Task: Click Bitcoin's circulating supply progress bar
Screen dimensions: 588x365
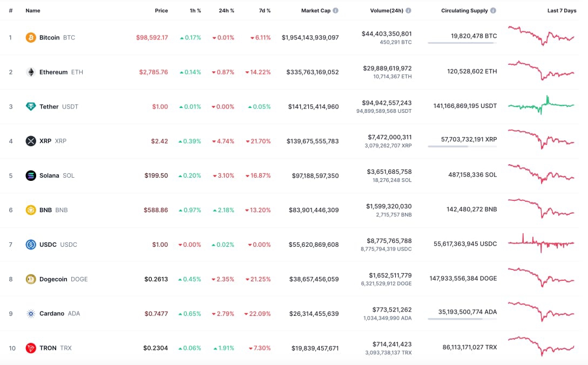Action: tap(462, 43)
